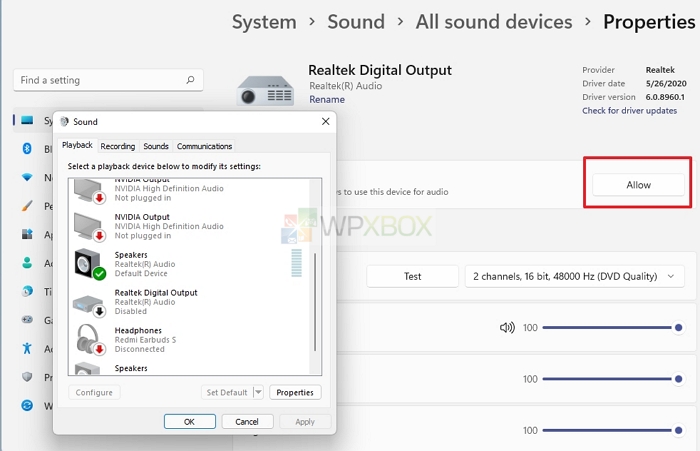This screenshot has width=700, height=451.
Task: Open the audio format dropdown showing DVD Quality
Action: (575, 276)
